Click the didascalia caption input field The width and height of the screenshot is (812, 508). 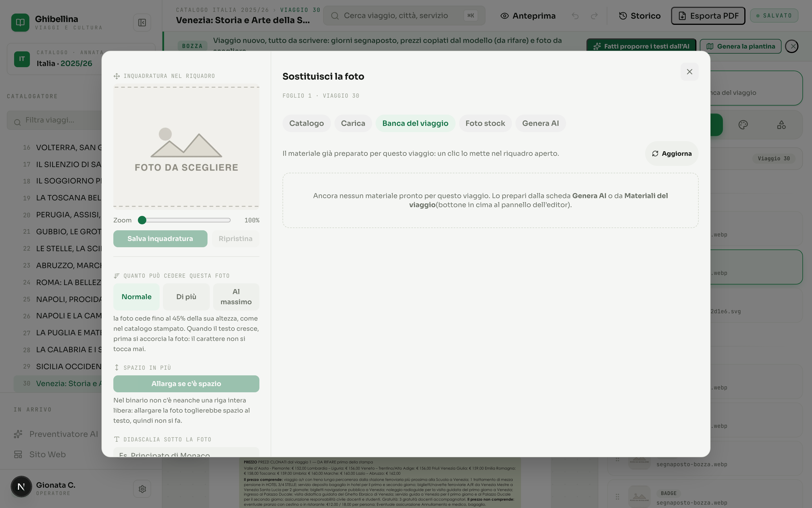point(186,452)
